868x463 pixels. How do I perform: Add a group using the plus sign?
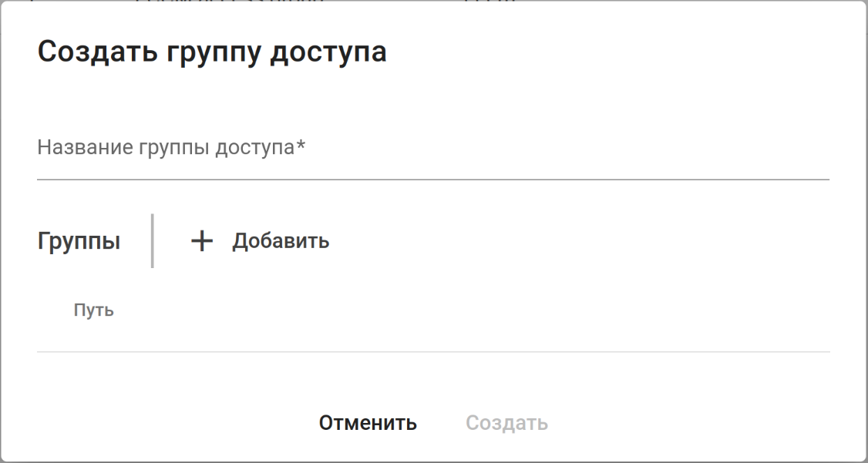(x=201, y=241)
